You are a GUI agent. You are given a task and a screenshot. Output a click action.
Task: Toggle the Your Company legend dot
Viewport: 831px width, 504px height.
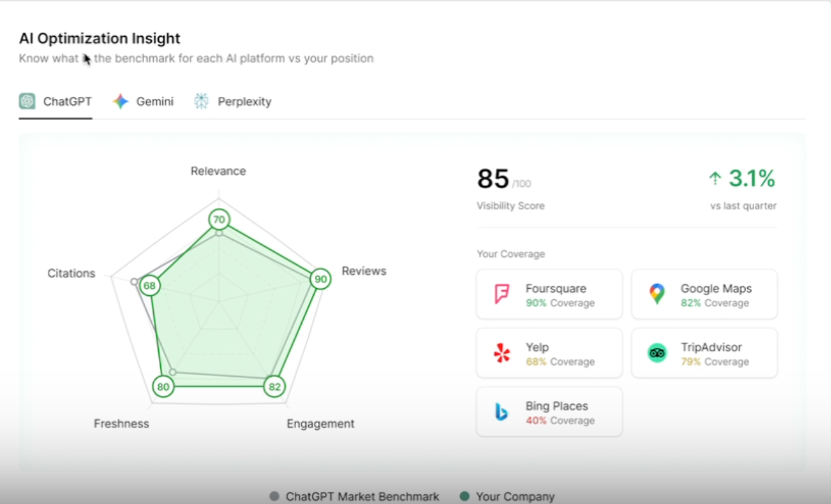coord(464,496)
